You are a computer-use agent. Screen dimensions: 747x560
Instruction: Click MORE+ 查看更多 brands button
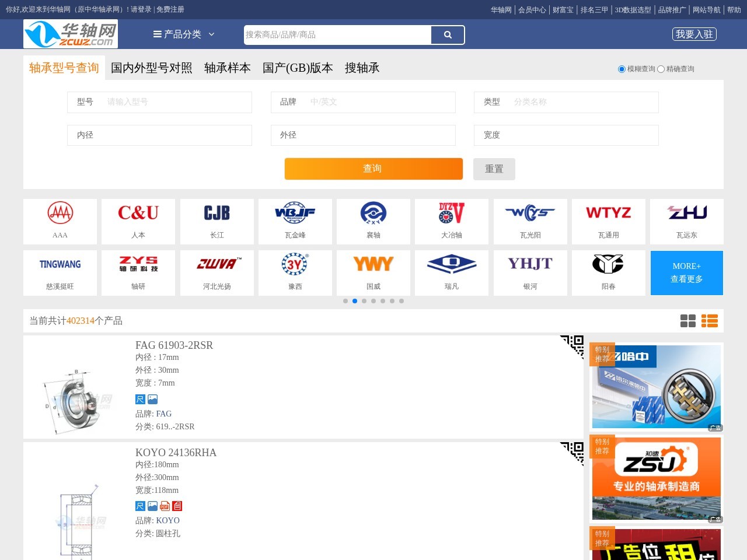point(687,273)
